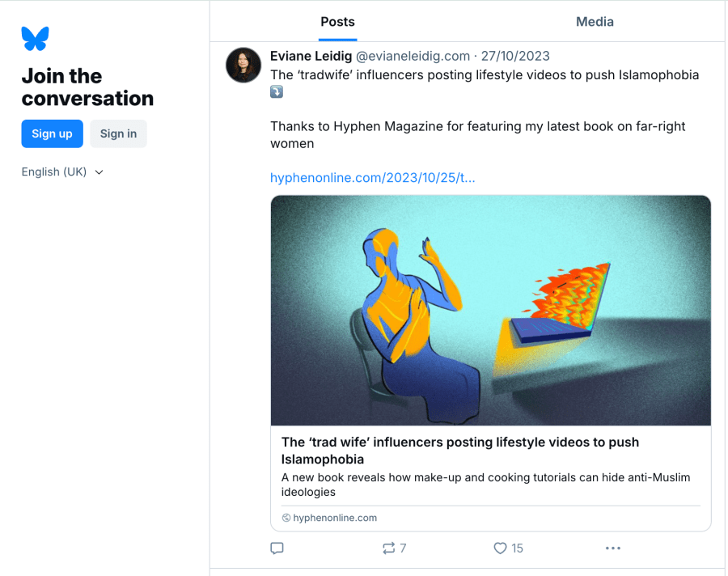
Task: Click the globe icon beside hyphenonline.com
Action: pos(286,518)
